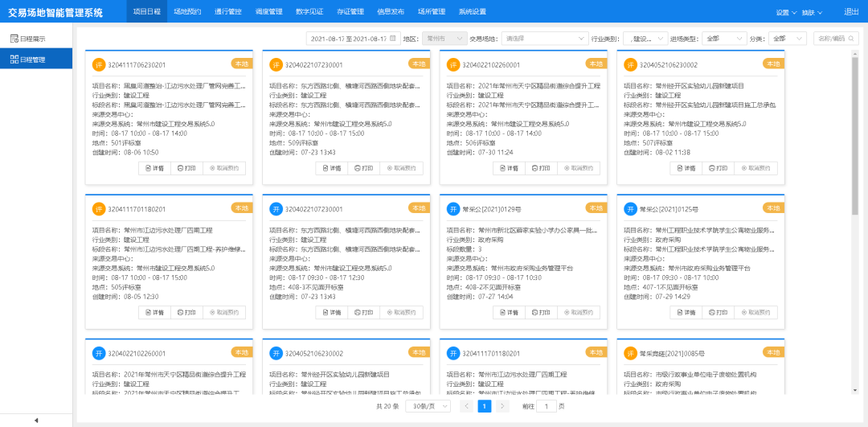Screen dimensions: 868x427
Task: Collapse the sidebar with the bottom arrow
Action: 36,421
